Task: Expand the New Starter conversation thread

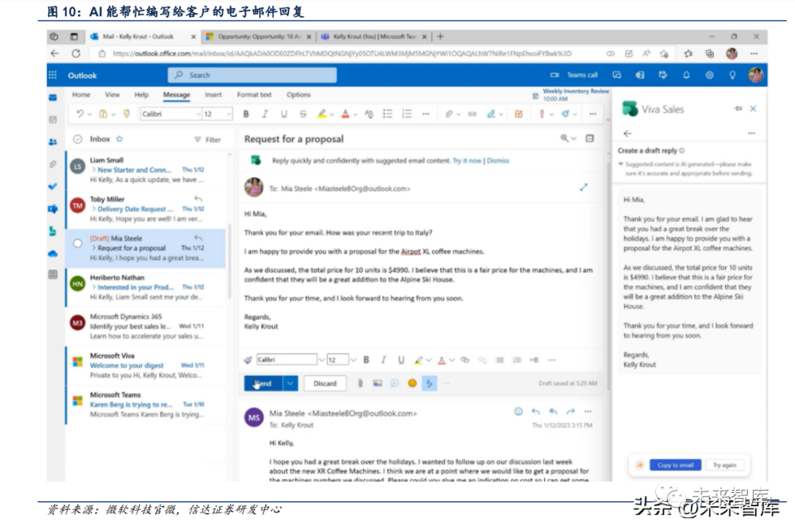Action: [x=93, y=170]
